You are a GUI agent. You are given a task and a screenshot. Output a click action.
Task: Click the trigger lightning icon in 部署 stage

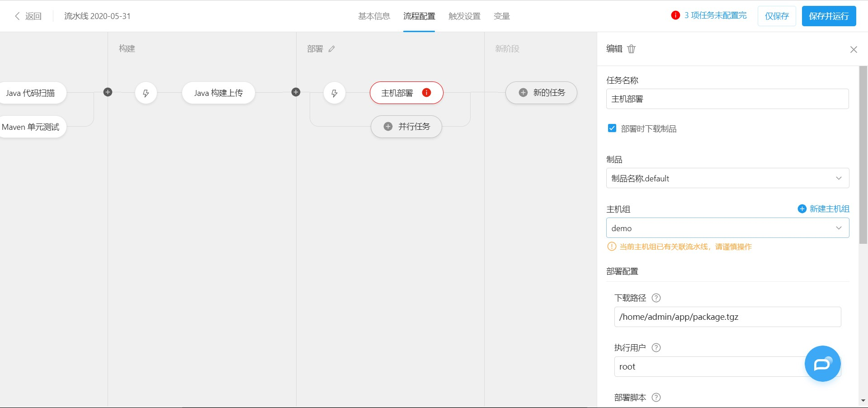point(334,93)
